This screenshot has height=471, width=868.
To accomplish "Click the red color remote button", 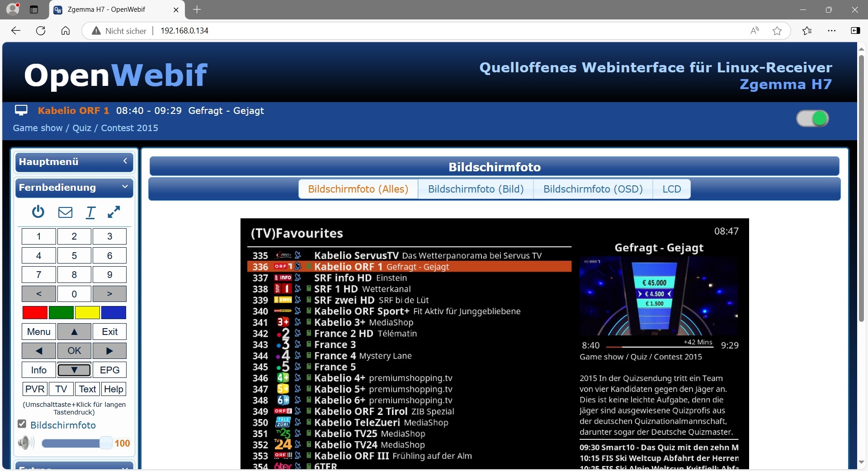I will pos(35,312).
